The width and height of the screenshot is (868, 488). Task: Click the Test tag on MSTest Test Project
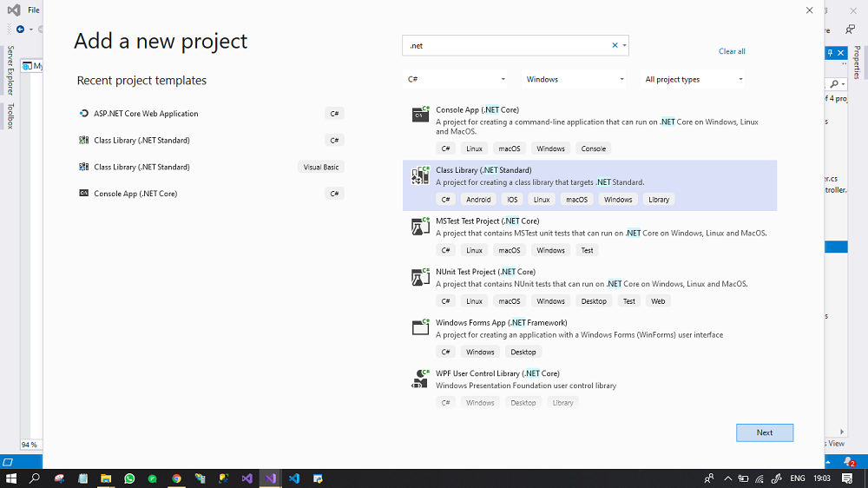588,250
